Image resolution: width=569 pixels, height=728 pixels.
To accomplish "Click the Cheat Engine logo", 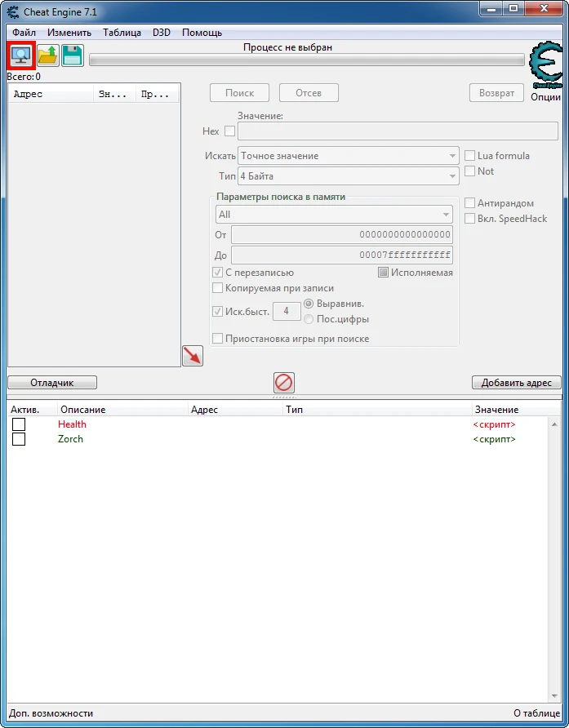I will (x=546, y=65).
